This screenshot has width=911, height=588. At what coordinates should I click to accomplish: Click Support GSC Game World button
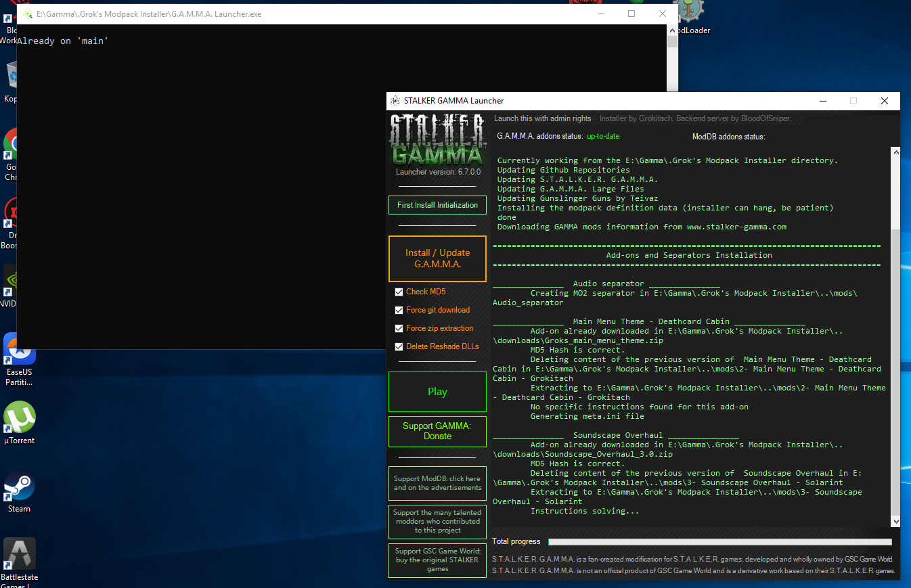coord(437,560)
